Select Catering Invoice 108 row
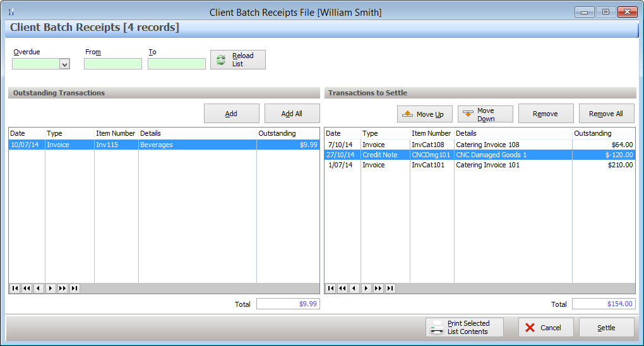The height and width of the screenshot is (346, 644). click(480, 145)
